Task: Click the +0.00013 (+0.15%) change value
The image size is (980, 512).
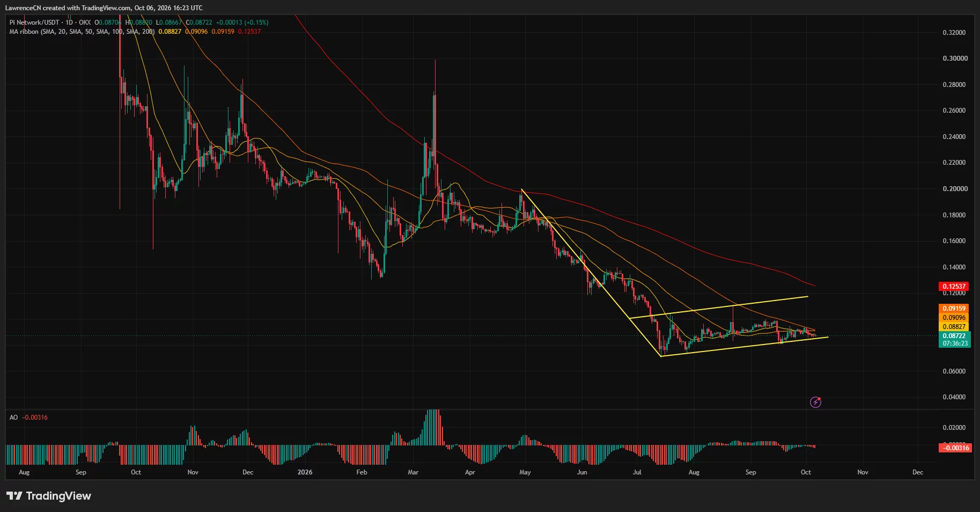Action: pos(242,23)
